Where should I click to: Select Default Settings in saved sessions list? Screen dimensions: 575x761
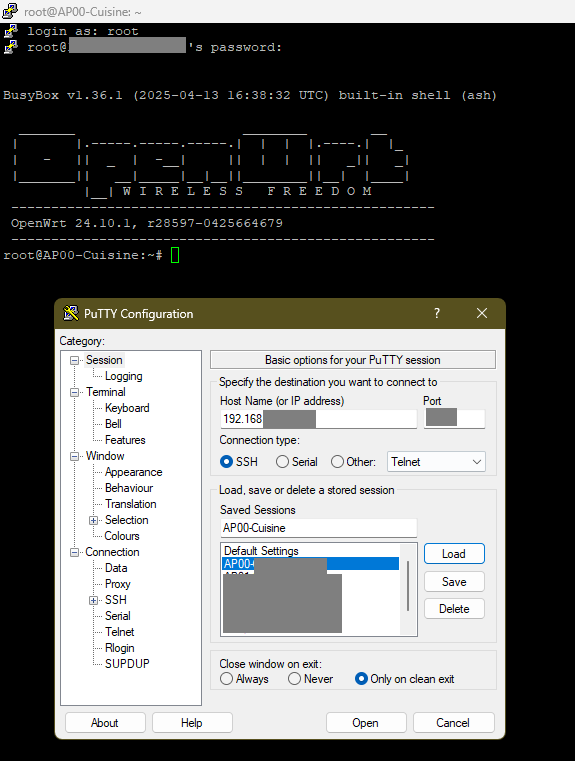click(x=261, y=551)
